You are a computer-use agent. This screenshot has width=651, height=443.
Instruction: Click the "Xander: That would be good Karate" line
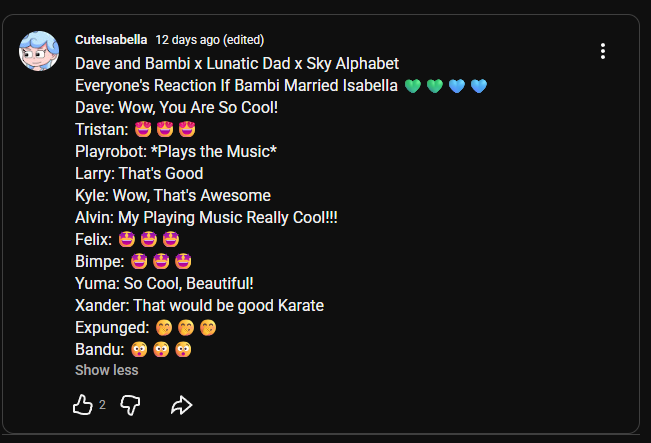[x=199, y=305]
